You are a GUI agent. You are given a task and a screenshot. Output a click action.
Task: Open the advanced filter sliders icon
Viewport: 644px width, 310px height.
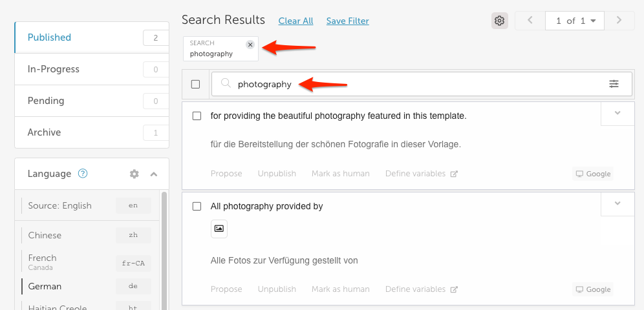[614, 84]
